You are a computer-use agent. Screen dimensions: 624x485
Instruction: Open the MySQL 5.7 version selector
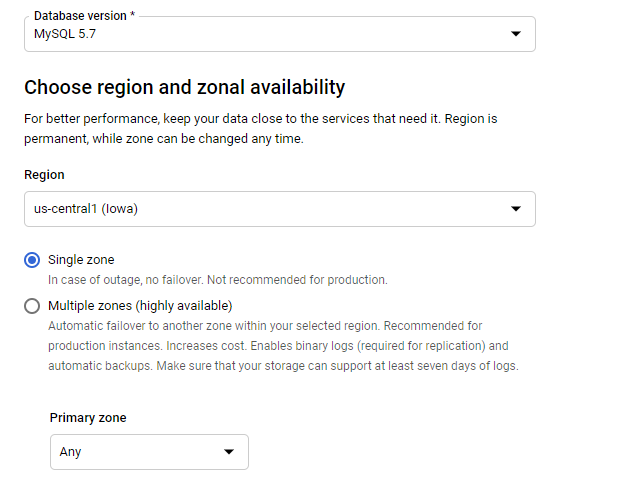279,34
